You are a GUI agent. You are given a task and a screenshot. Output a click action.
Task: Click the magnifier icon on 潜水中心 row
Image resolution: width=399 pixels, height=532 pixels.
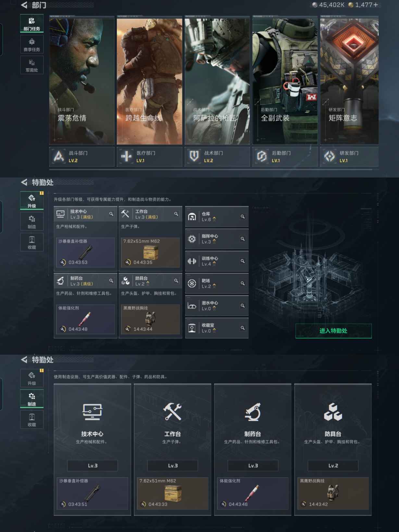pos(243,306)
